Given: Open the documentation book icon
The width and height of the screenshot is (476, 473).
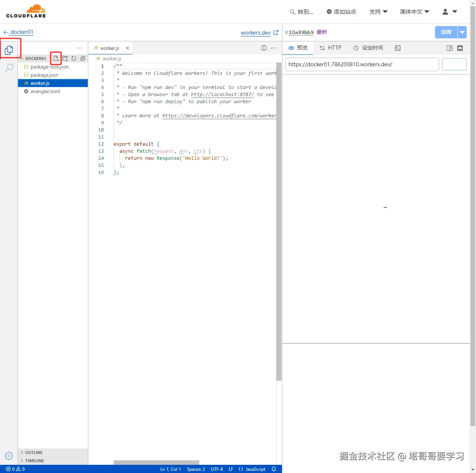Looking at the screenshot, I should pos(450,48).
